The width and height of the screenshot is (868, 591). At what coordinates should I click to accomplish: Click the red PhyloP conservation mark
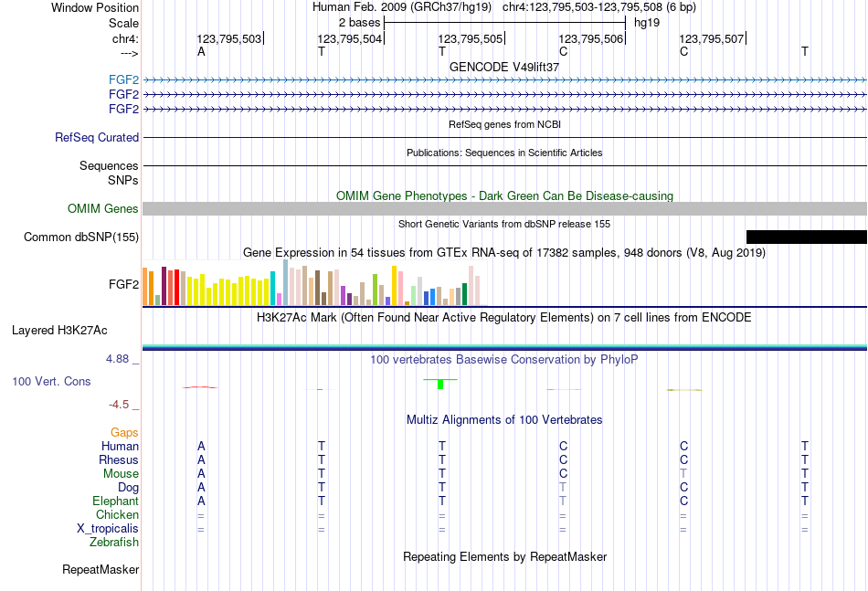coord(200,387)
